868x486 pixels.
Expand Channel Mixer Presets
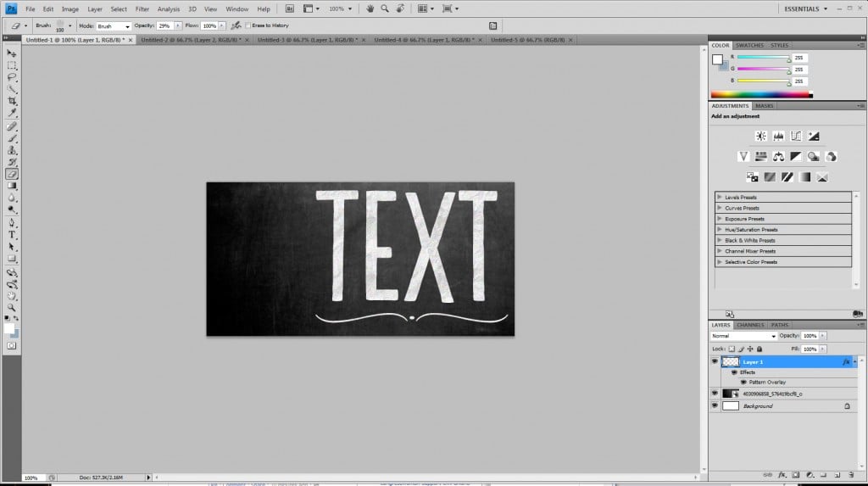tap(719, 251)
